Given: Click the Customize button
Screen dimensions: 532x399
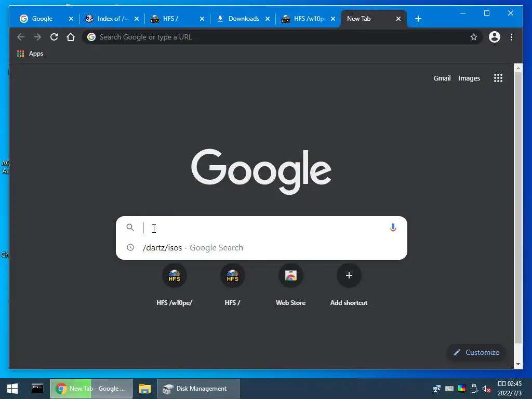Looking at the screenshot, I should pyautogui.click(x=476, y=353).
